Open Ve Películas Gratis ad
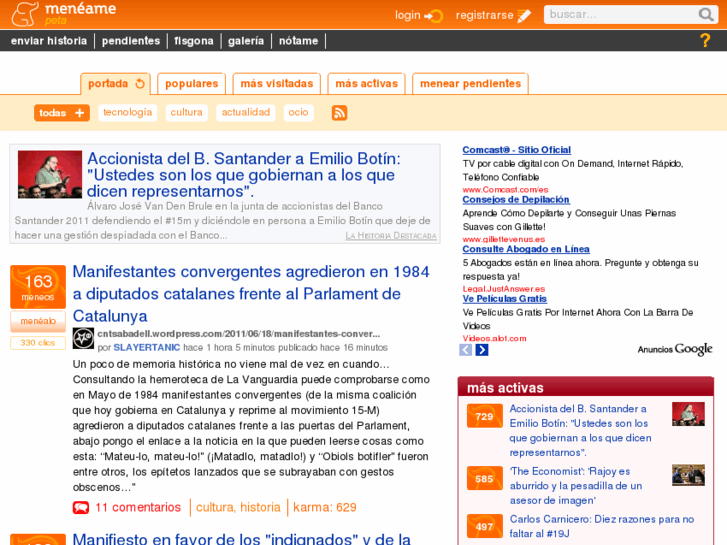The height and width of the screenshot is (545, 727). point(504,299)
